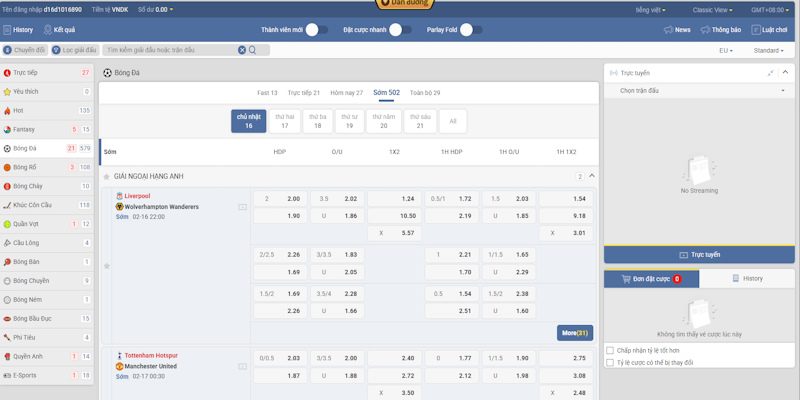Select Phi Tiêu darts icon
This screenshot has width=800, height=400.
coord(7,337)
